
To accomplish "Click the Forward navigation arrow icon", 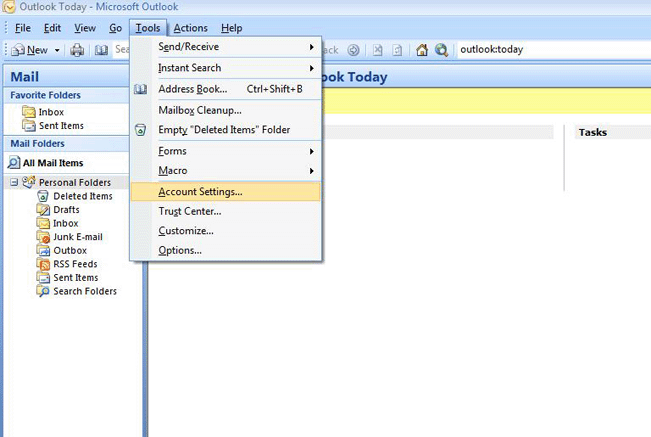I will pyautogui.click(x=353, y=50).
